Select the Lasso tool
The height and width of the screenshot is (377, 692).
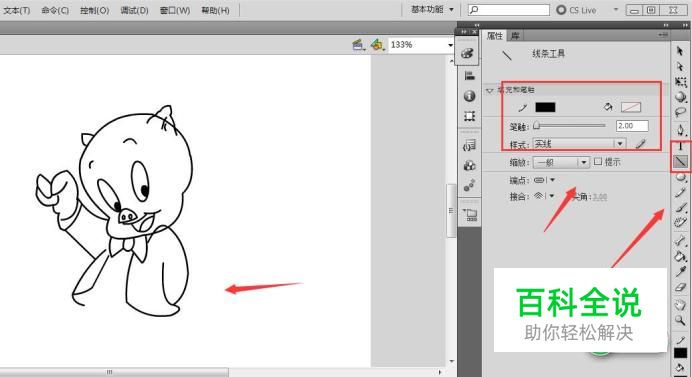681,112
